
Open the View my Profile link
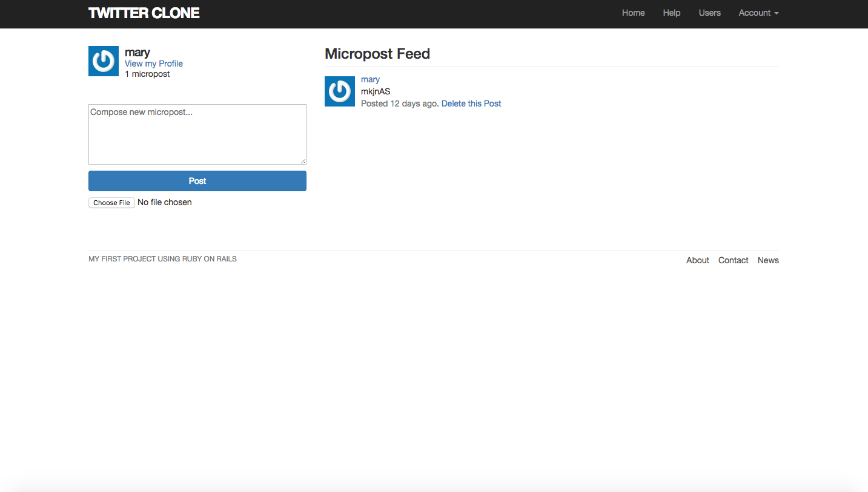tap(154, 64)
